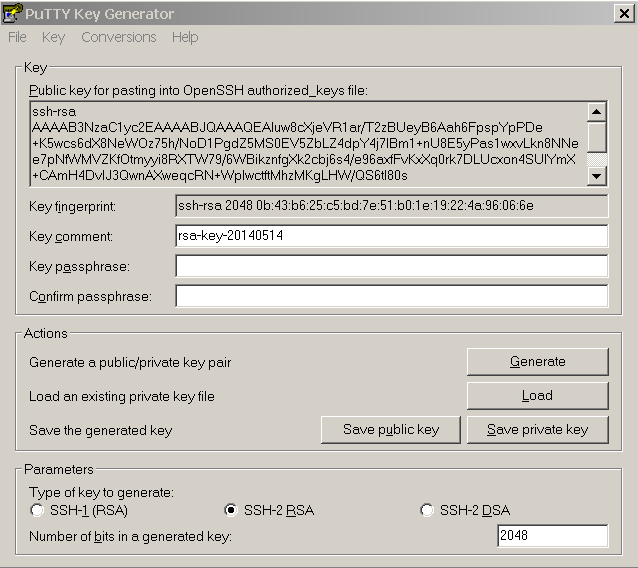Open the File menu
Viewport: 638px width, 568px height.
point(17,37)
